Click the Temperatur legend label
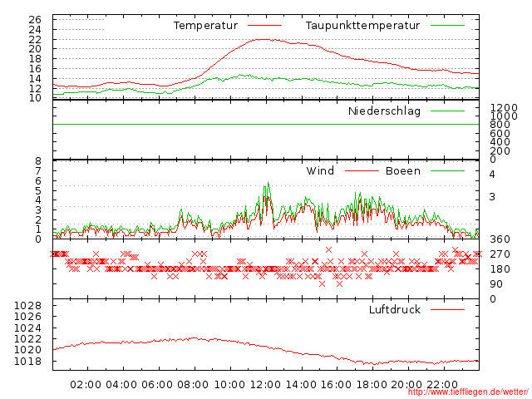The height and width of the screenshot is (399, 532). [x=205, y=26]
